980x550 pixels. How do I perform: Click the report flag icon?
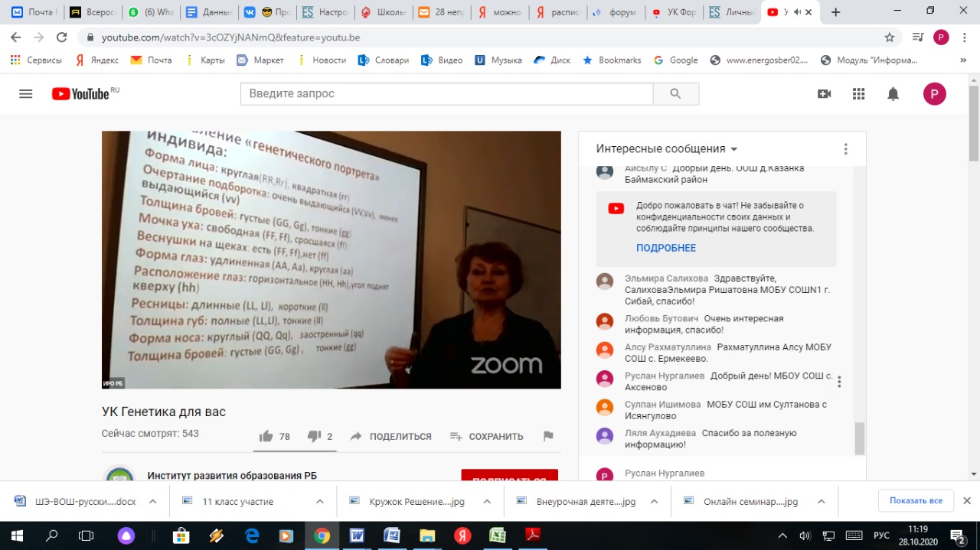548,436
